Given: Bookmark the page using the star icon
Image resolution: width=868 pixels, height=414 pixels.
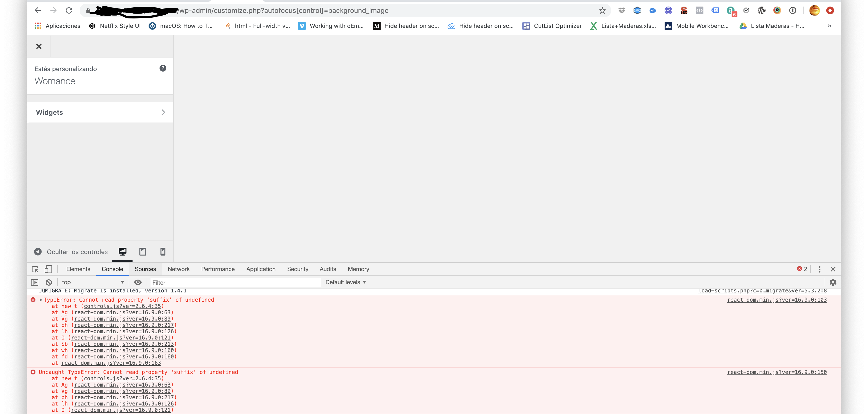Looking at the screenshot, I should 602,10.
